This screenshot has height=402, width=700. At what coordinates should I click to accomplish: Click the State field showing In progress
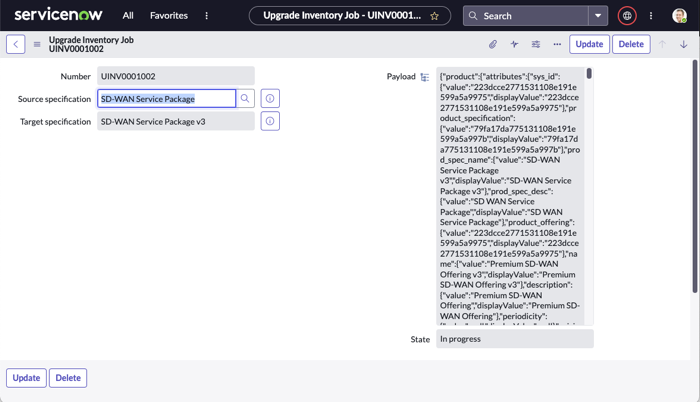[x=515, y=339]
